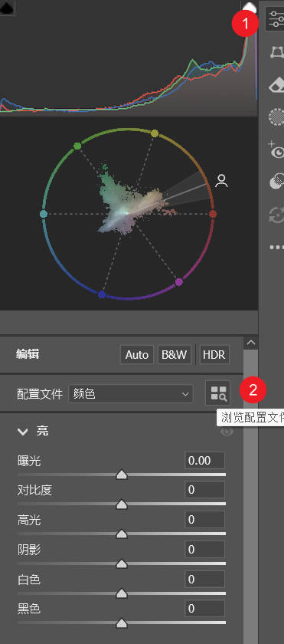Click the cyan node on color wheel
The height and width of the screenshot is (644, 284).
coord(44,214)
